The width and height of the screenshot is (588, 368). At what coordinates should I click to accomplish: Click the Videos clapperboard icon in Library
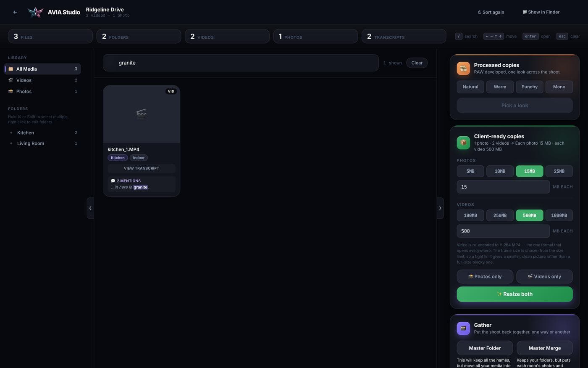click(11, 80)
